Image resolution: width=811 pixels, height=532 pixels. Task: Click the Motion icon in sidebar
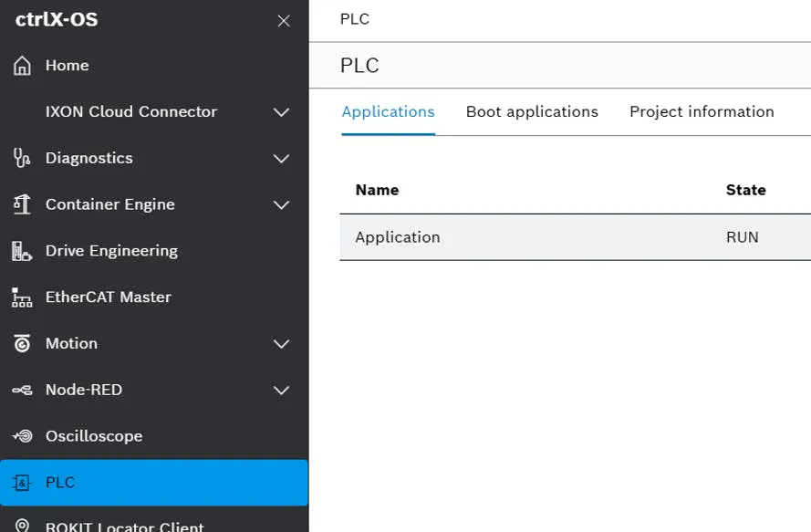point(22,344)
